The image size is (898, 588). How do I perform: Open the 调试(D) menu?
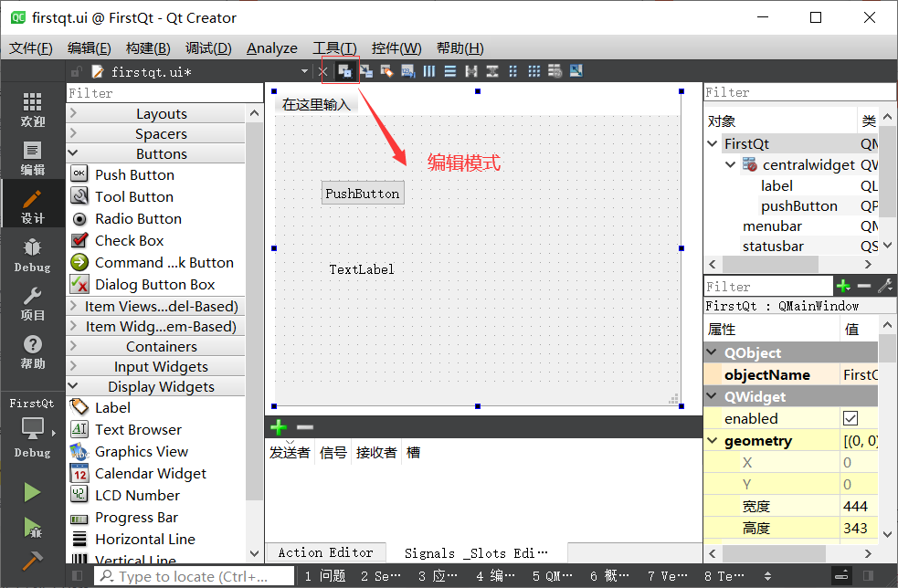208,48
